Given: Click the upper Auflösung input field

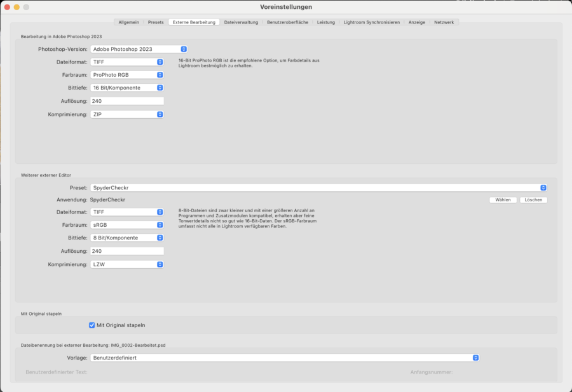Looking at the screenshot, I should (126, 100).
